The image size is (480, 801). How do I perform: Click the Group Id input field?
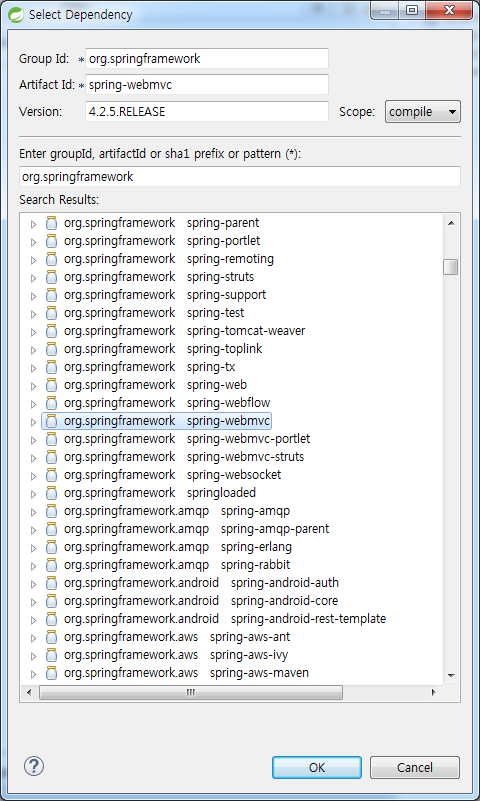point(207,59)
